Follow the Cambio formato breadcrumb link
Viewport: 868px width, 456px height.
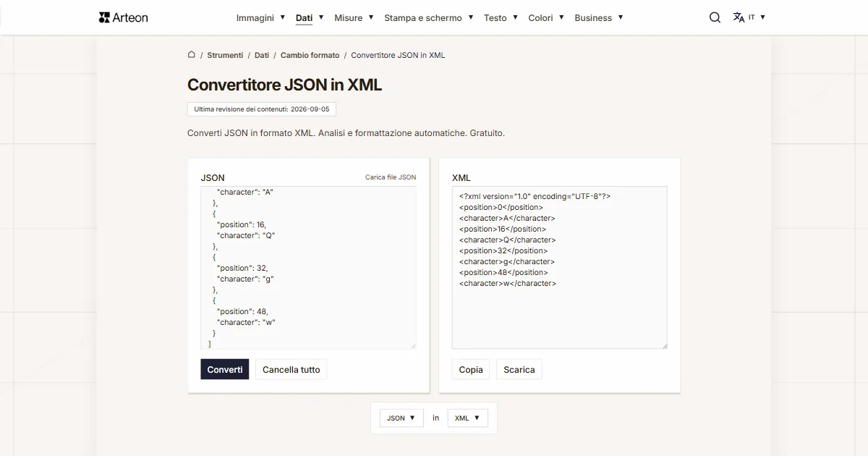coord(310,55)
